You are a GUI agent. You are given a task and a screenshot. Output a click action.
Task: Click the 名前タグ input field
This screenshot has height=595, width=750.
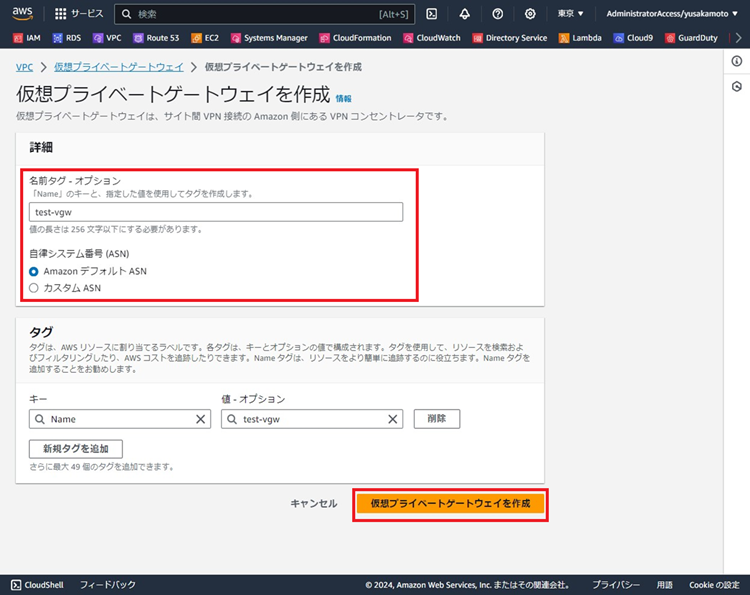[216, 211]
